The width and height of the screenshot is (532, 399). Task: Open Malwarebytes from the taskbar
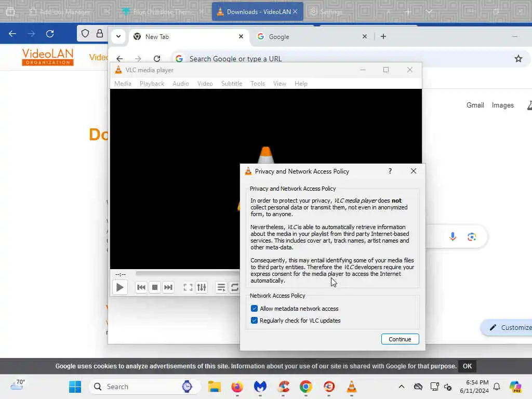point(260,387)
